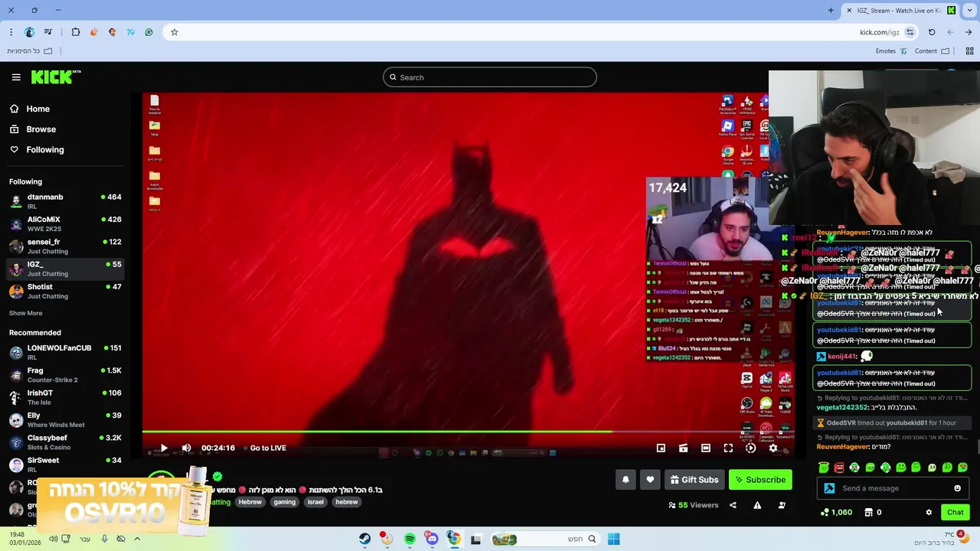This screenshot has width=980, height=551.
Task: Subscribe to the IGZ_ channel
Action: tap(760, 480)
